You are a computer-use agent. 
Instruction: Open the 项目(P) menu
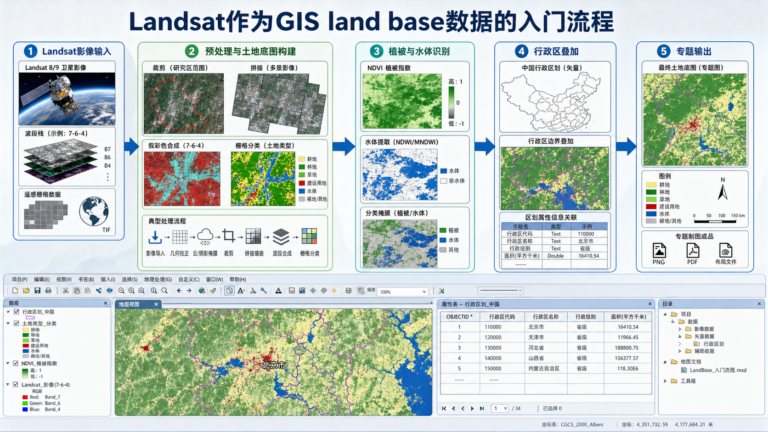(x=19, y=279)
